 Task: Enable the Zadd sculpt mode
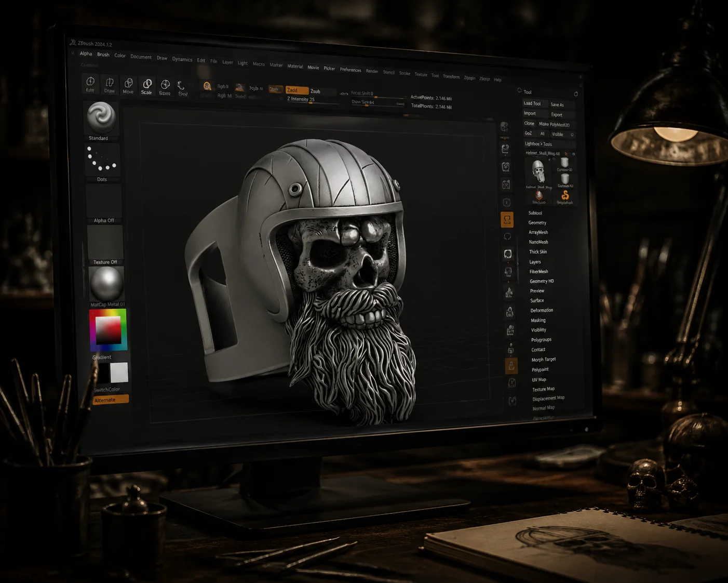(x=297, y=90)
